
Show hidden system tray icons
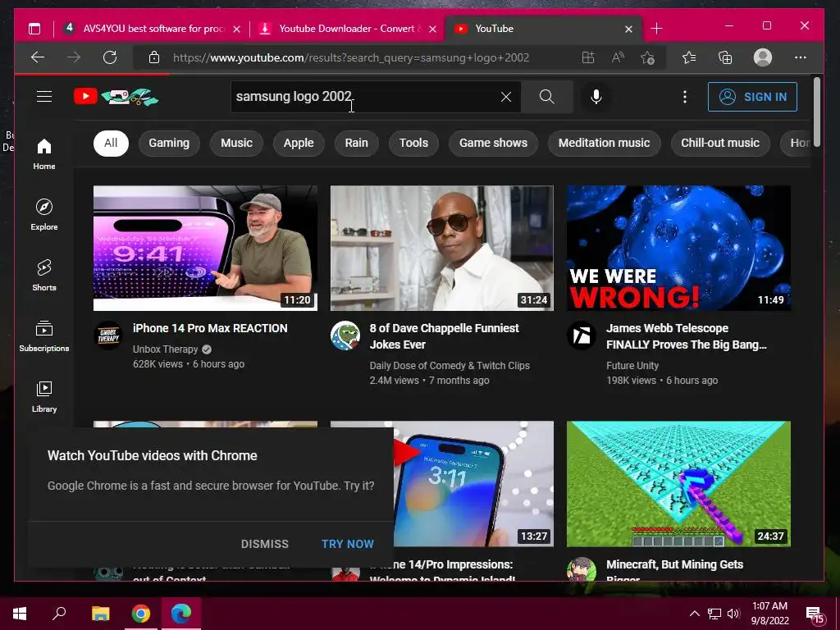[x=694, y=614]
